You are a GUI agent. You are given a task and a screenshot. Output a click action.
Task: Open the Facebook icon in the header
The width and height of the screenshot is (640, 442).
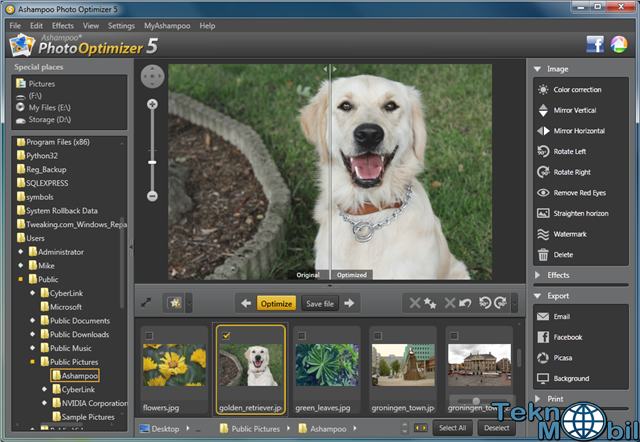tap(595, 44)
